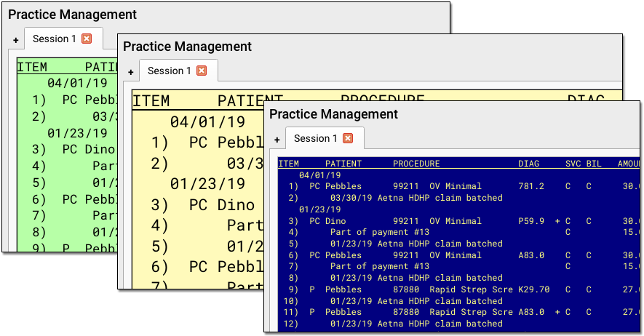Viewport: 644px width, 336px height.
Task: Select diagnosis 781.2 in blue window
Action: pyautogui.click(x=531, y=186)
